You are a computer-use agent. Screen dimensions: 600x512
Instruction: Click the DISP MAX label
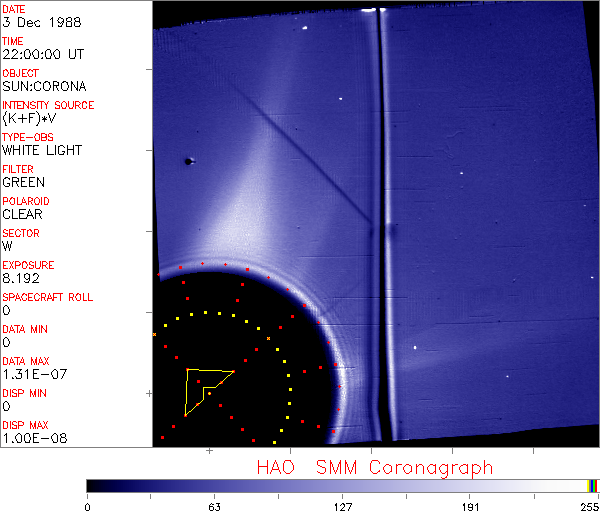tap(25, 425)
